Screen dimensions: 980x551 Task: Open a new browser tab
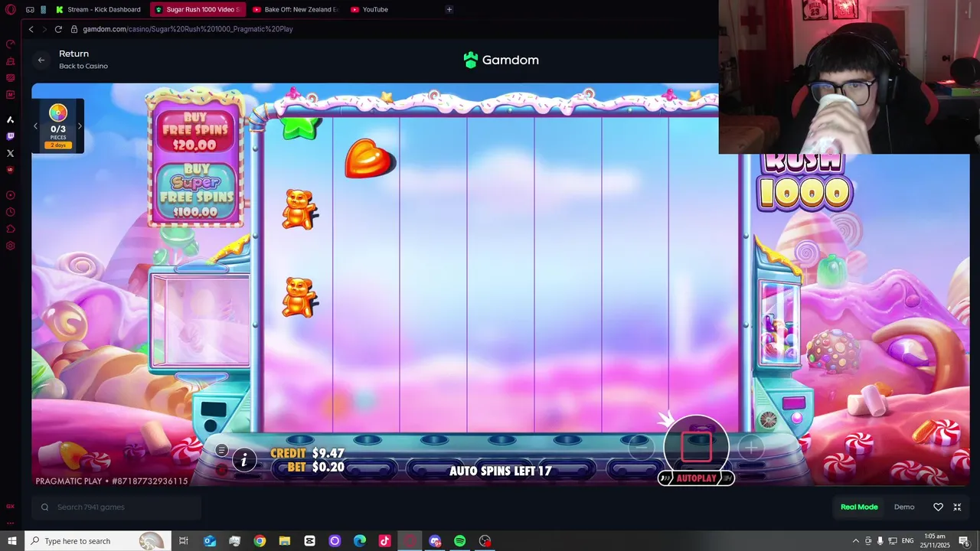449,9
